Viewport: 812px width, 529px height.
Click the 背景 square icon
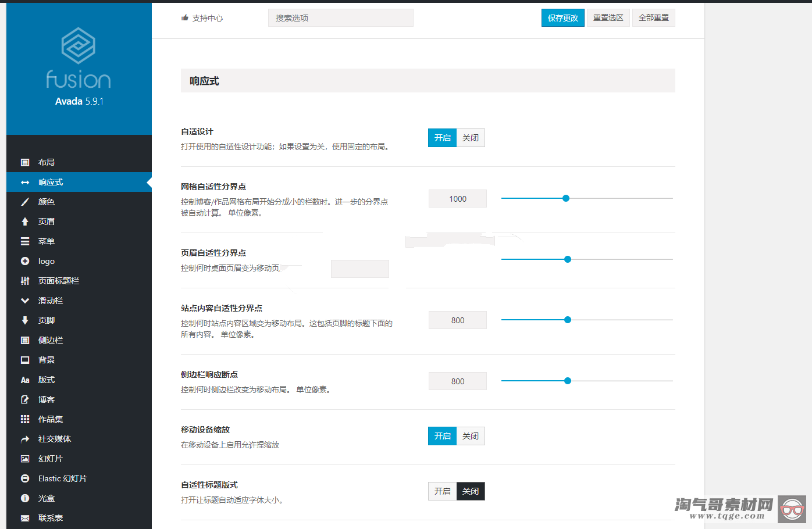25,360
